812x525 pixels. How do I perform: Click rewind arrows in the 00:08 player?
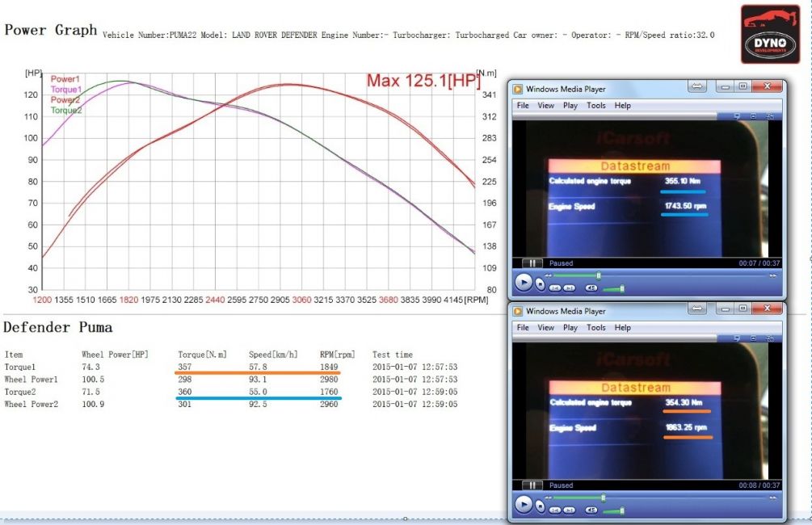pos(549,498)
